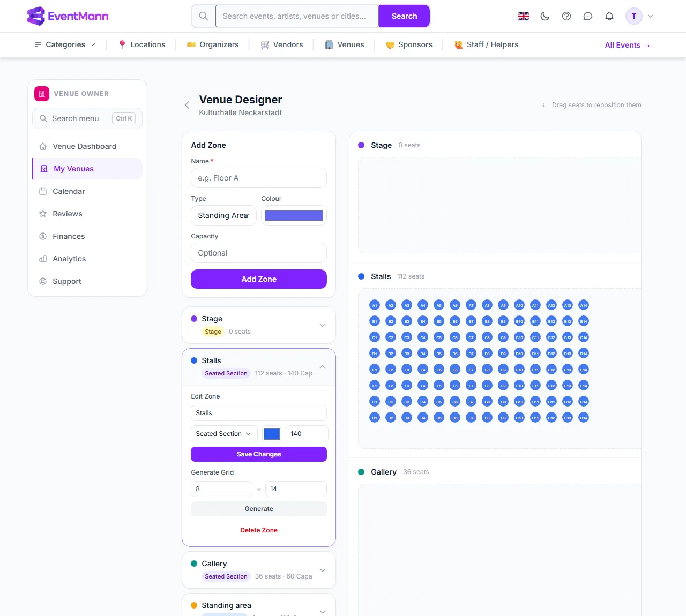Select seat D7 in Stalls
The image size is (686, 616).
tap(471, 354)
